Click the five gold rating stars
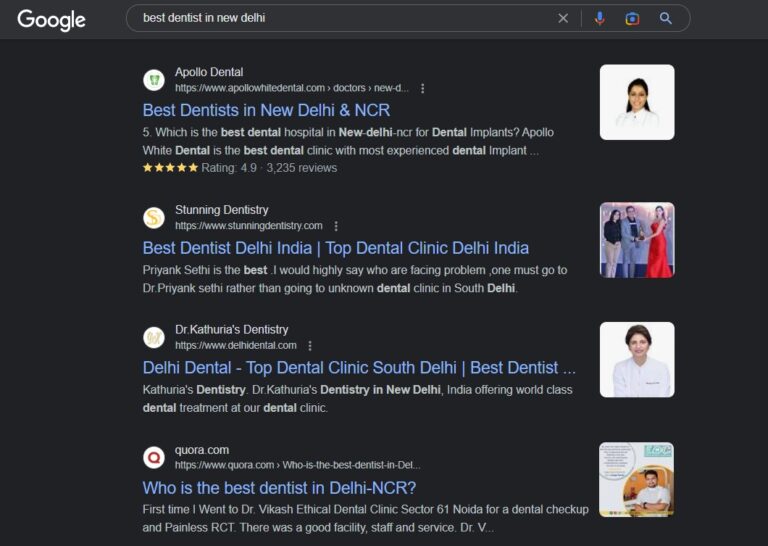Image resolution: width=768 pixels, height=546 pixels. pyautogui.click(x=170, y=168)
